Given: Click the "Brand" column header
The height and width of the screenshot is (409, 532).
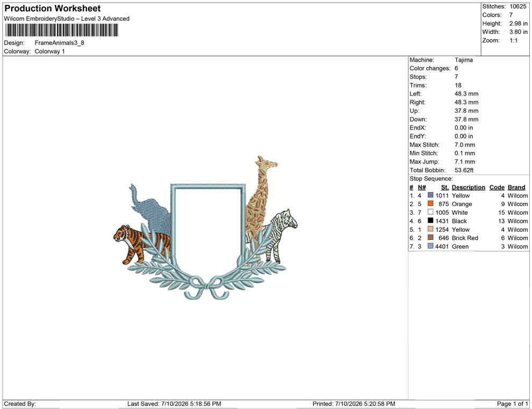Looking at the screenshot, I should pos(516,187).
